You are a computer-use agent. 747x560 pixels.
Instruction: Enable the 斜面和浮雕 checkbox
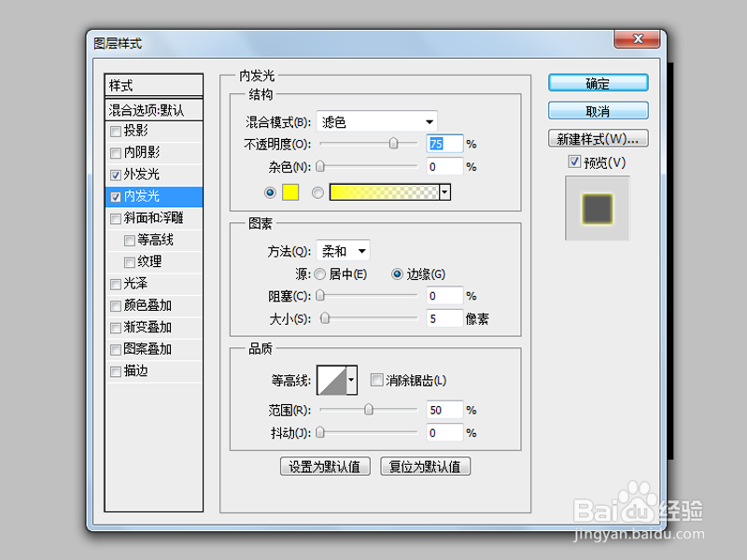(x=115, y=218)
